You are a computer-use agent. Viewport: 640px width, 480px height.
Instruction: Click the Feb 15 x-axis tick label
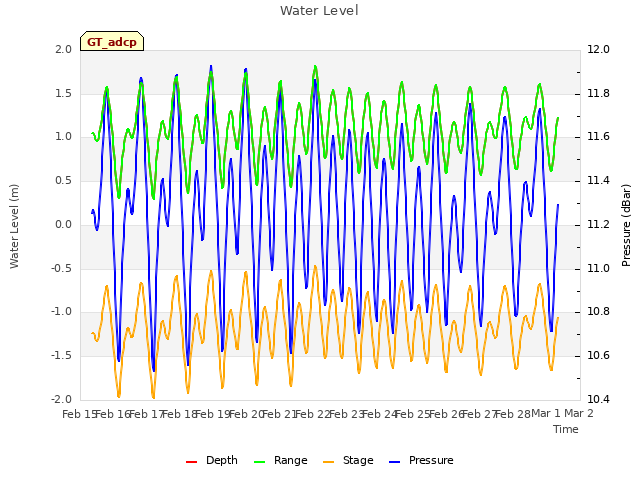[x=79, y=414]
